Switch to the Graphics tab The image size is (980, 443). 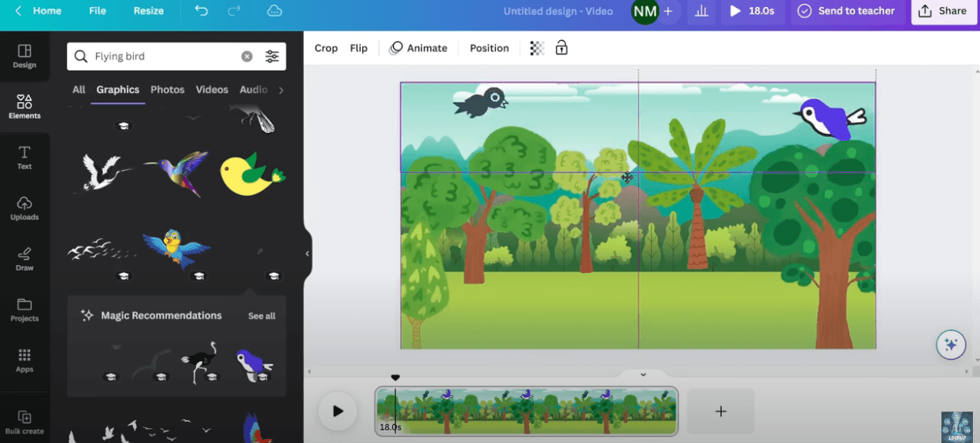(x=118, y=90)
